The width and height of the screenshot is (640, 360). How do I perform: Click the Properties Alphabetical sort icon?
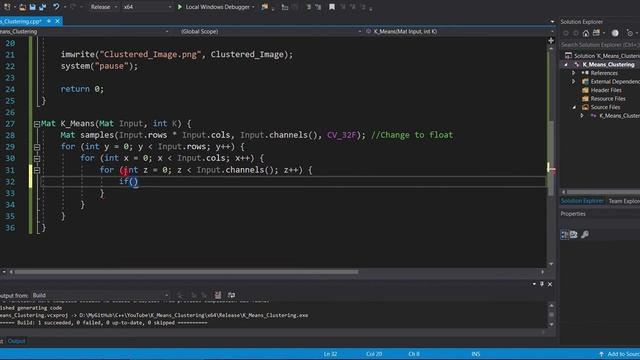(x=574, y=234)
